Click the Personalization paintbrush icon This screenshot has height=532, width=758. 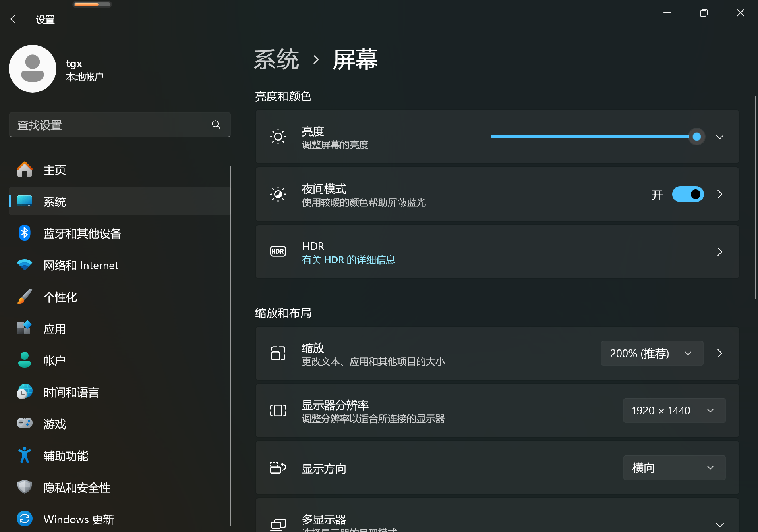point(25,297)
